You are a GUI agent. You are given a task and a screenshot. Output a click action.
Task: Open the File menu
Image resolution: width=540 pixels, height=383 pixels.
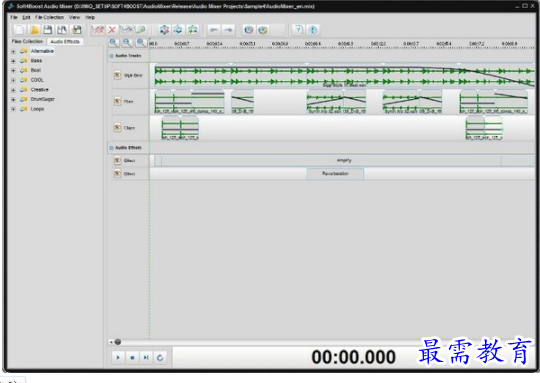[14, 17]
